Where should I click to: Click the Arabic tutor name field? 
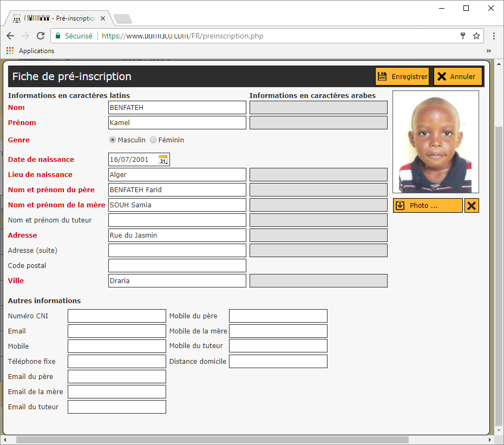tap(318, 220)
